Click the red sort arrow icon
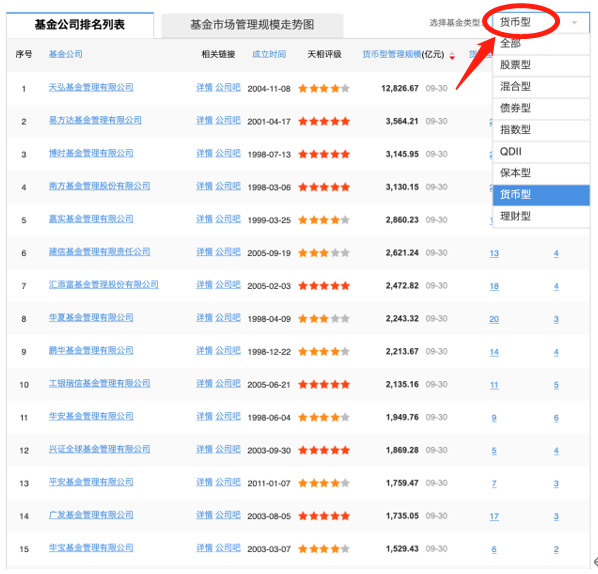 point(452,56)
